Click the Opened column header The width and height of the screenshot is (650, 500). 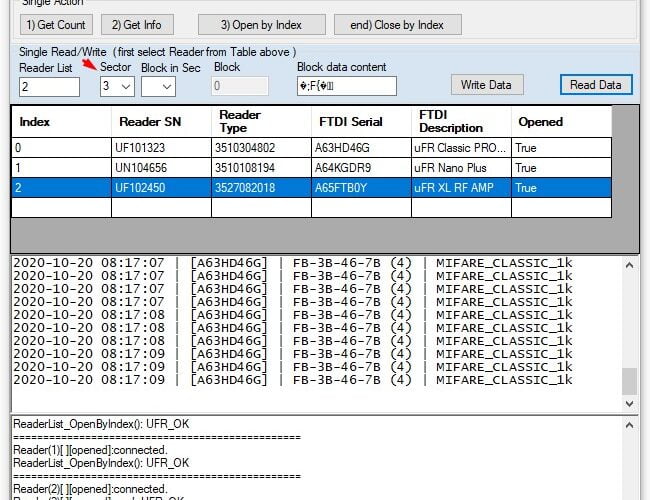561,122
